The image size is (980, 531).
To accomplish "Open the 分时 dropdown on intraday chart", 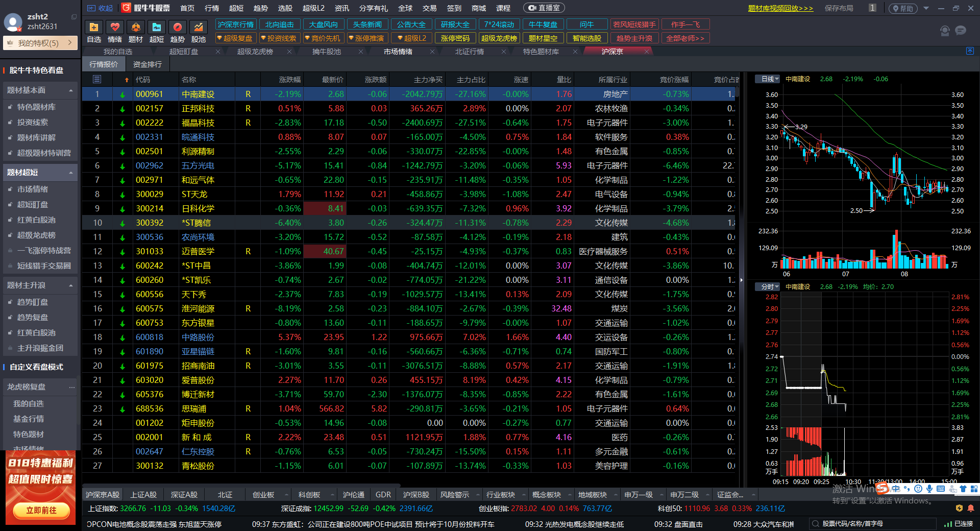I will tap(768, 287).
